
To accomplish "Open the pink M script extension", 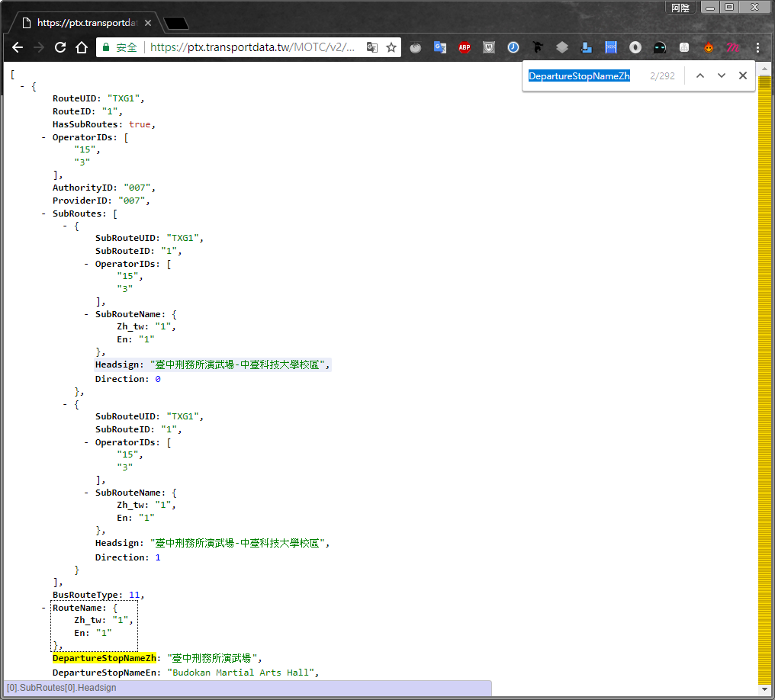I will (733, 47).
